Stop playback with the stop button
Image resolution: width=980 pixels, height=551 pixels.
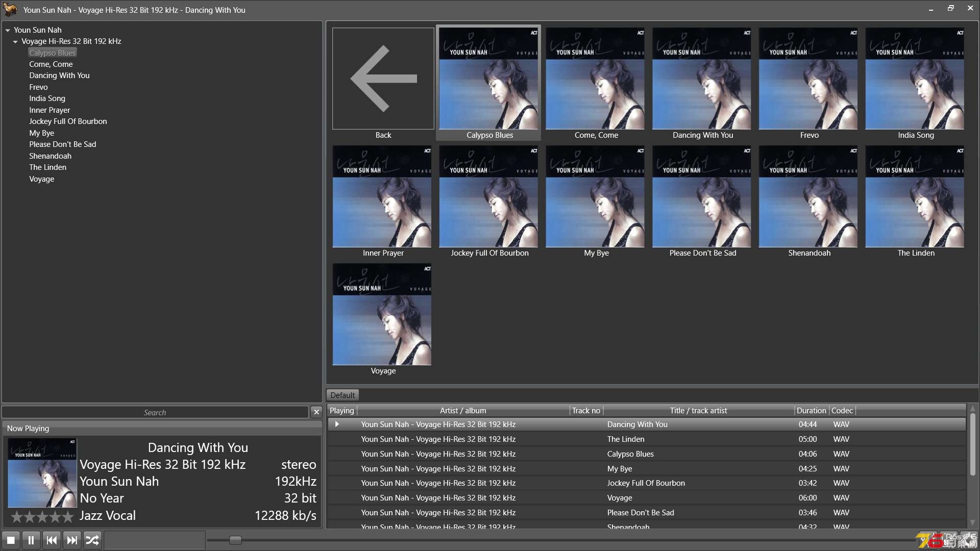tap(11, 540)
